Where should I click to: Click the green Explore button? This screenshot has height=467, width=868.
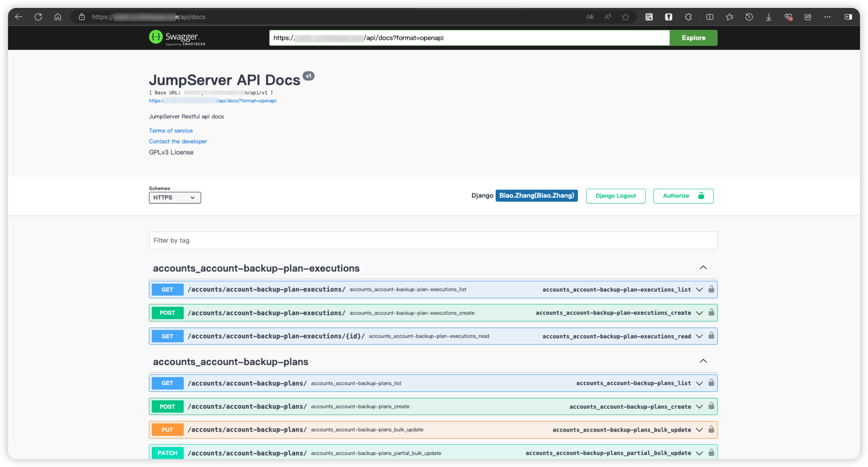click(x=694, y=38)
